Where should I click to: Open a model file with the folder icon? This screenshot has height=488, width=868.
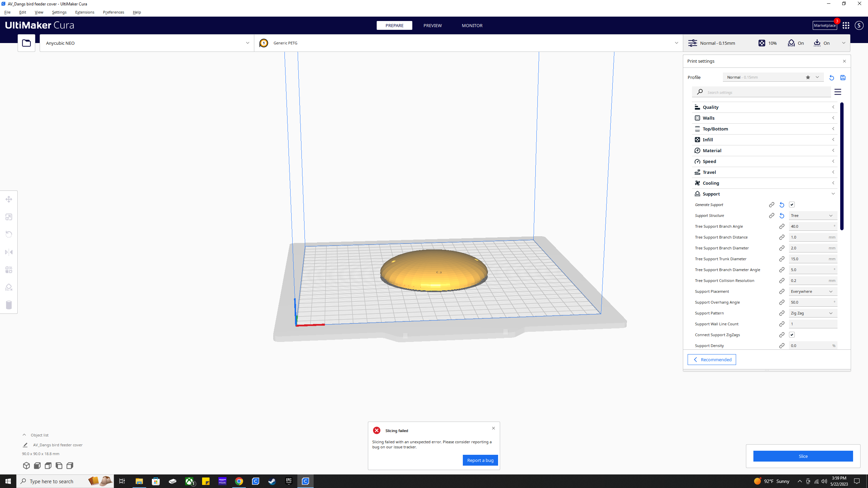[x=26, y=43]
